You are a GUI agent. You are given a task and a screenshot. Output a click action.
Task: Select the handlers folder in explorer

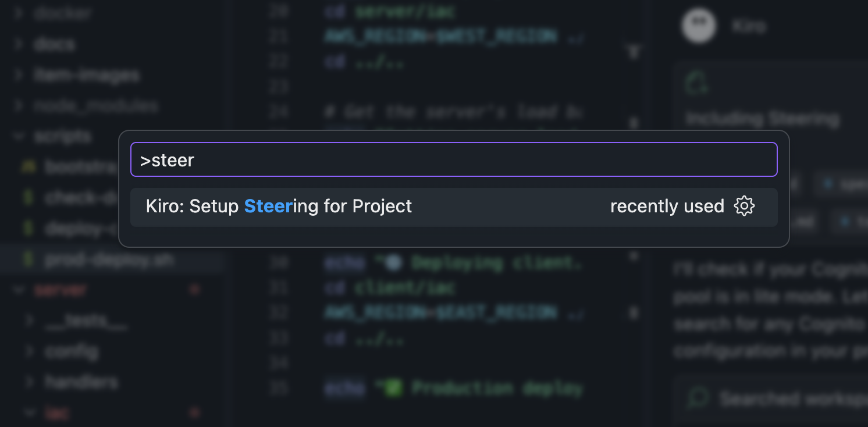(81, 382)
